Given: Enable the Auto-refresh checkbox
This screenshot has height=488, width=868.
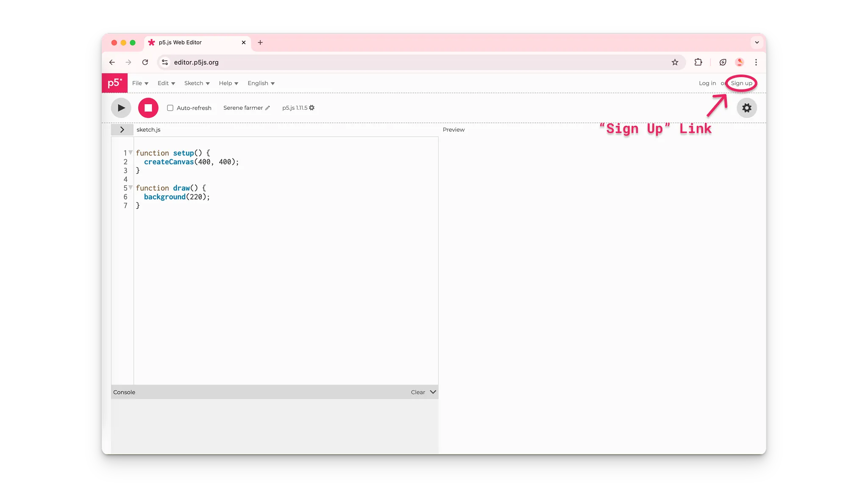Looking at the screenshot, I should (170, 108).
